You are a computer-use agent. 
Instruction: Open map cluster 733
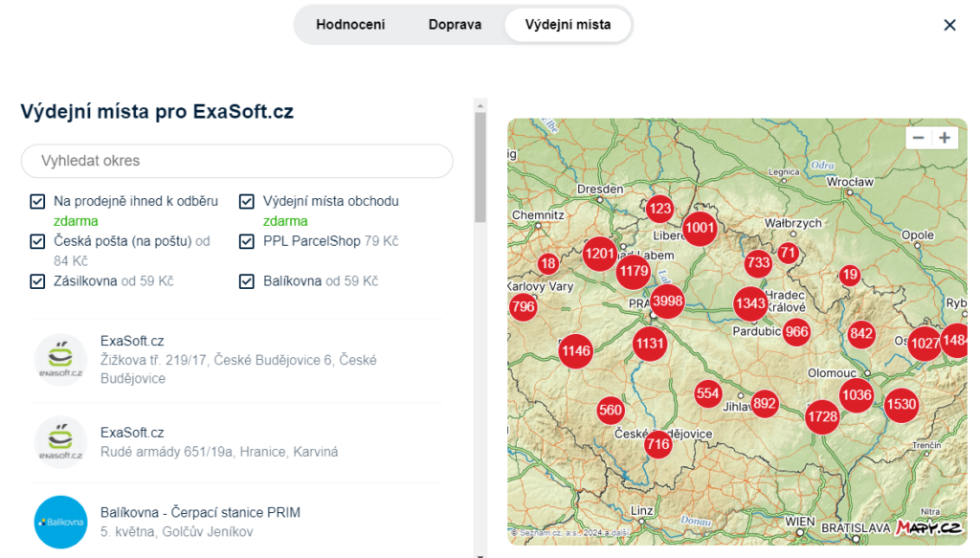[x=758, y=263]
